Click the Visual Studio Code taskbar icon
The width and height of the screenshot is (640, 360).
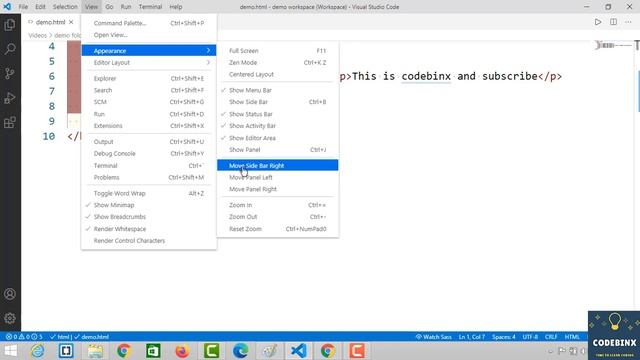tap(298, 351)
